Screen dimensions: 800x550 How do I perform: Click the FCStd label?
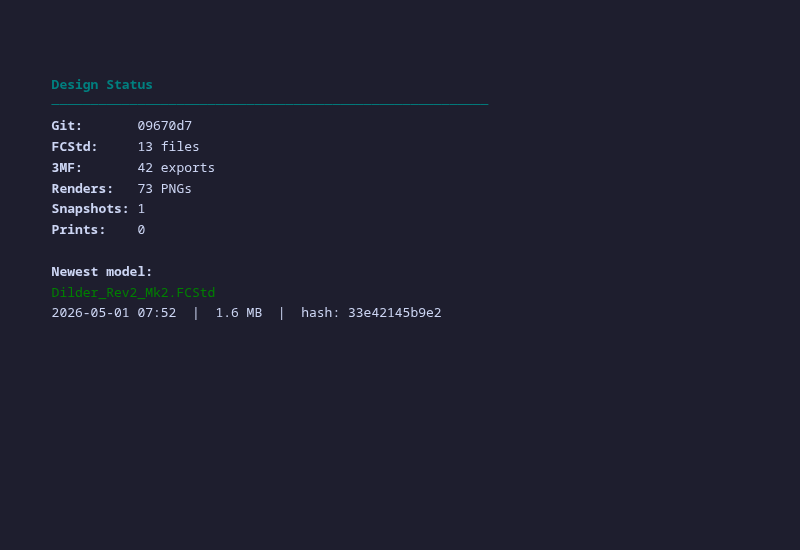click(x=74, y=146)
